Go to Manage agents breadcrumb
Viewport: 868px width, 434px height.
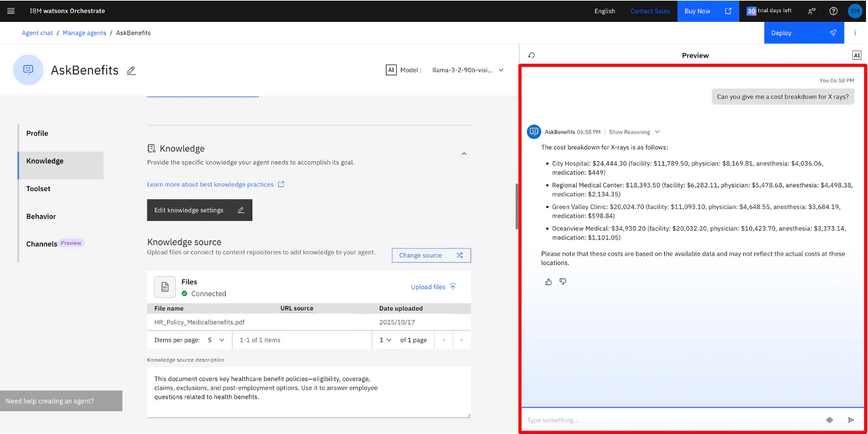point(84,33)
